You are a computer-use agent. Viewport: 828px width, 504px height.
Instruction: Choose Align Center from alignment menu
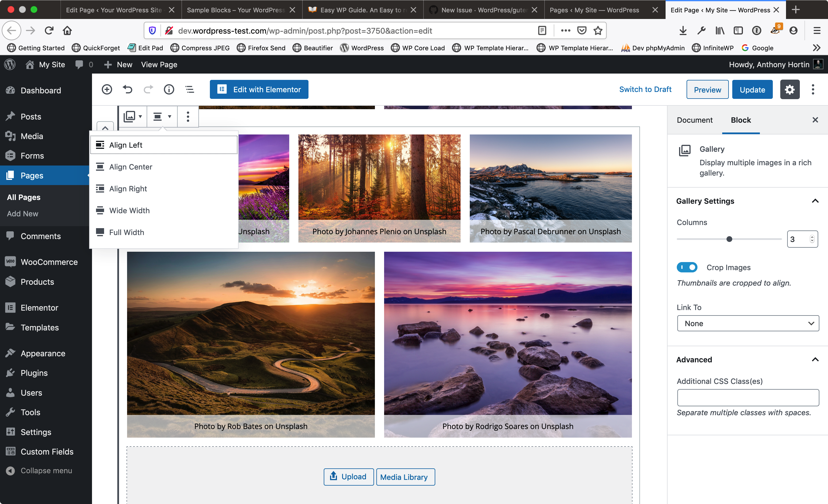point(164,167)
